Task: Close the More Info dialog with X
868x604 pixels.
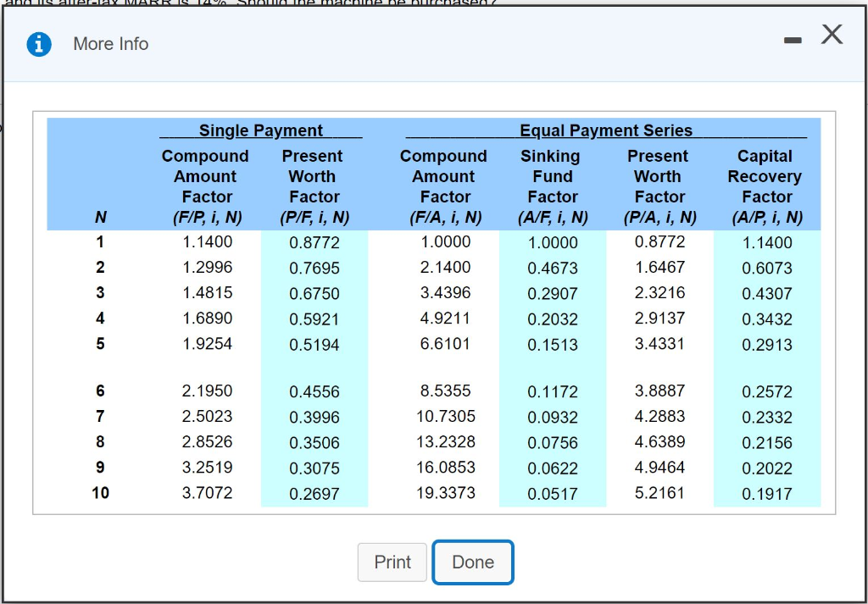Action: (832, 34)
